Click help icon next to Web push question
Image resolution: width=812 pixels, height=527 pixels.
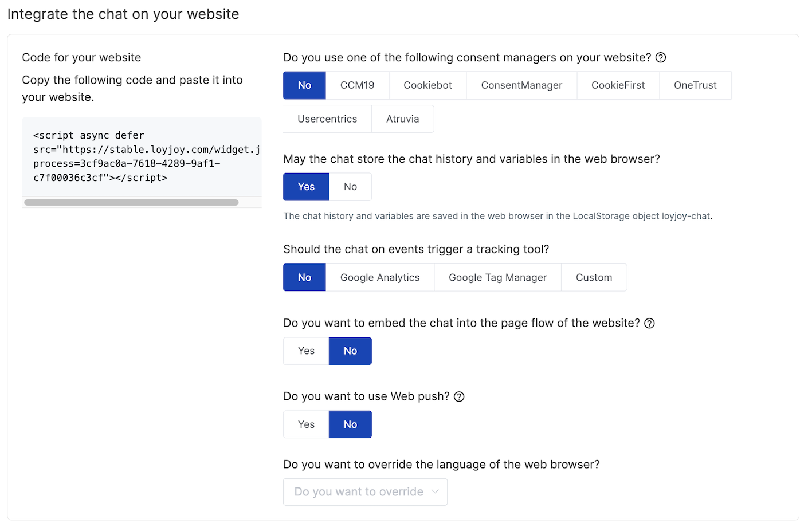[x=459, y=396]
